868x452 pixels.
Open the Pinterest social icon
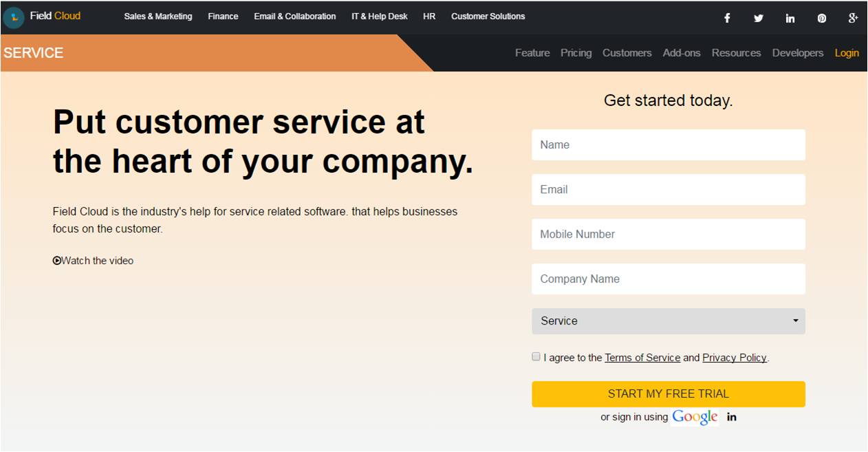(x=821, y=19)
